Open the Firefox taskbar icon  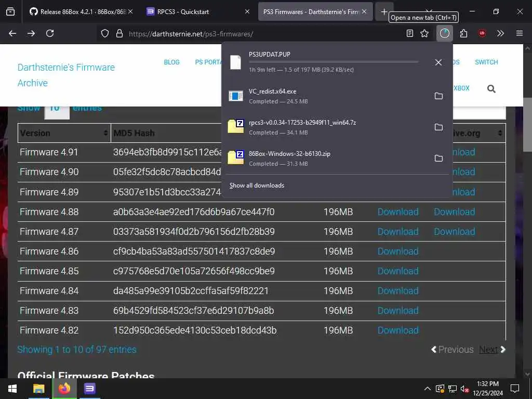(x=64, y=389)
